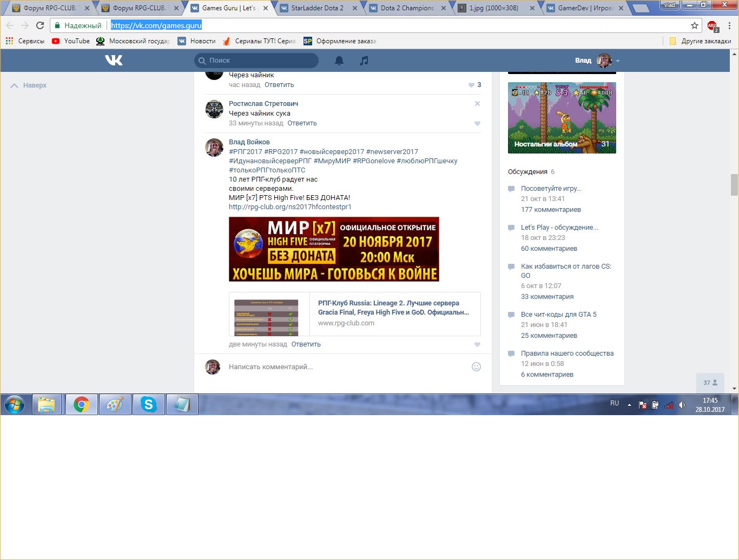
Task: Reply to Ростислав Стретович's comment
Action: [302, 123]
